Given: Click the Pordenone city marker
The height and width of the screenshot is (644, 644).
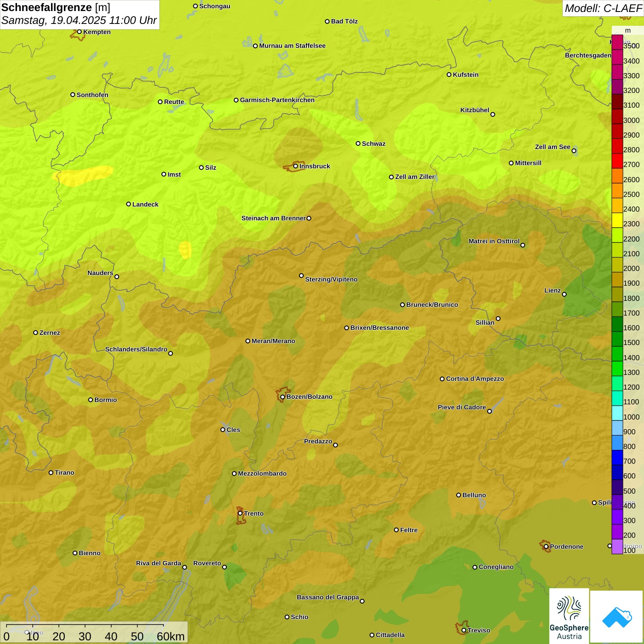Looking at the screenshot, I should pyautogui.click(x=546, y=546).
